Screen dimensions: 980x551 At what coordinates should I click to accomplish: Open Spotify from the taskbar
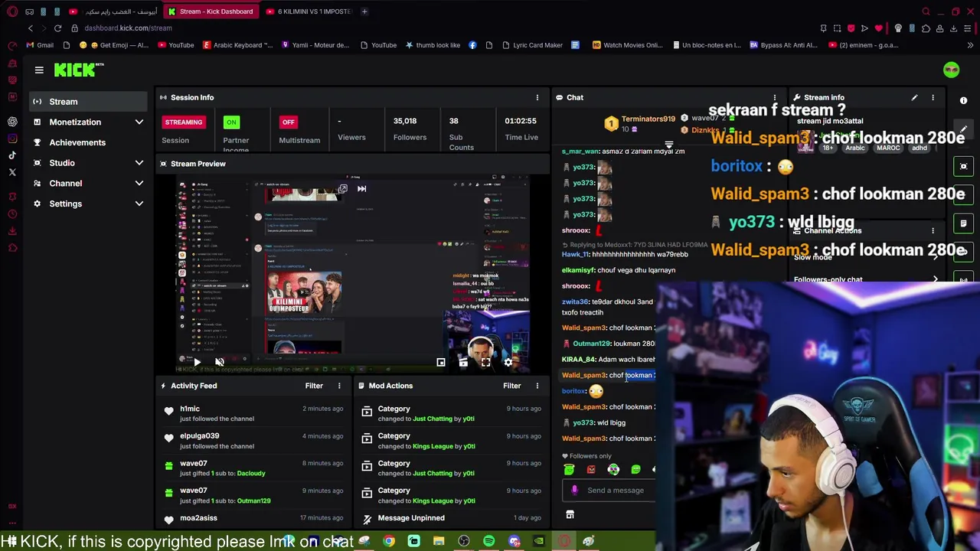pyautogui.click(x=488, y=542)
